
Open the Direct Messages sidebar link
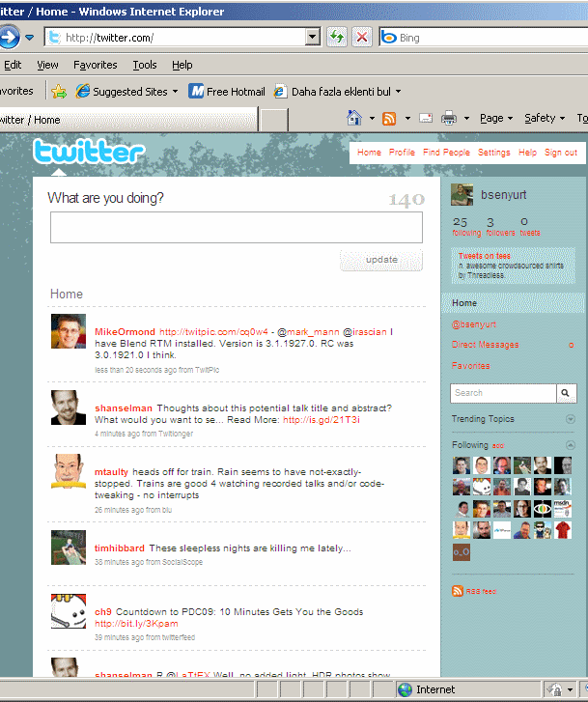point(486,345)
